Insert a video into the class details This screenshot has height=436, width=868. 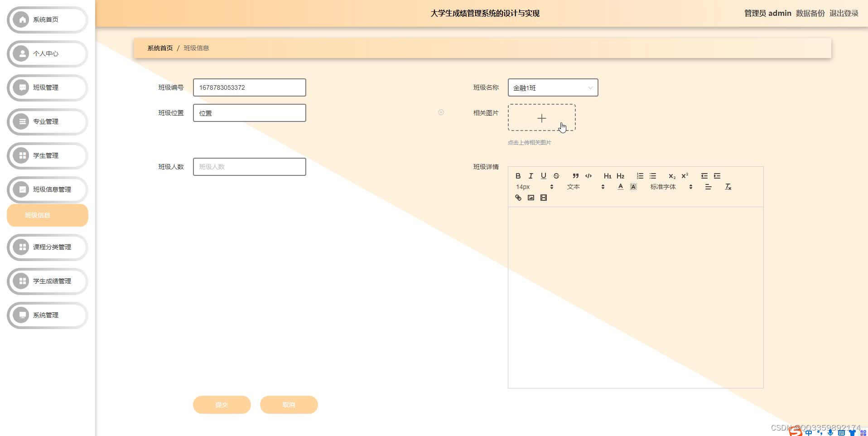point(543,198)
